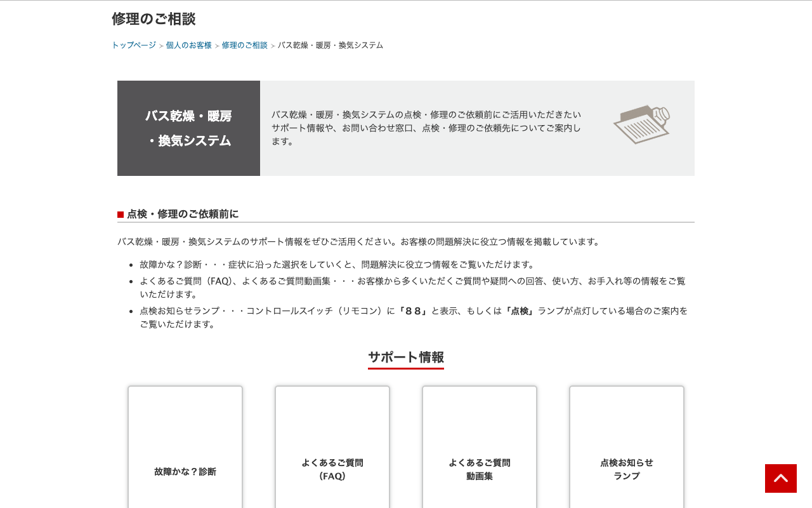The image size is (812, 508).
Task: Click the bold 「点検」 text in list
Action: [x=520, y=311]
